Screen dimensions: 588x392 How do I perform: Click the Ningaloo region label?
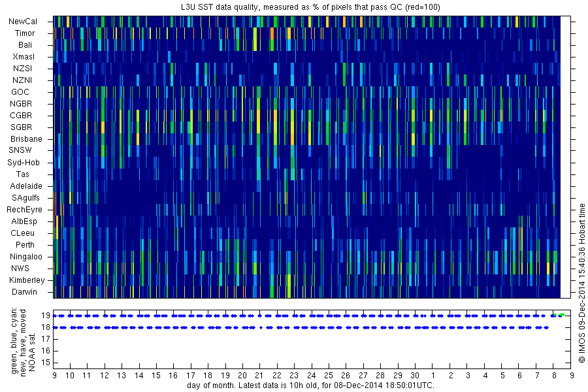[x=26, y=257]
